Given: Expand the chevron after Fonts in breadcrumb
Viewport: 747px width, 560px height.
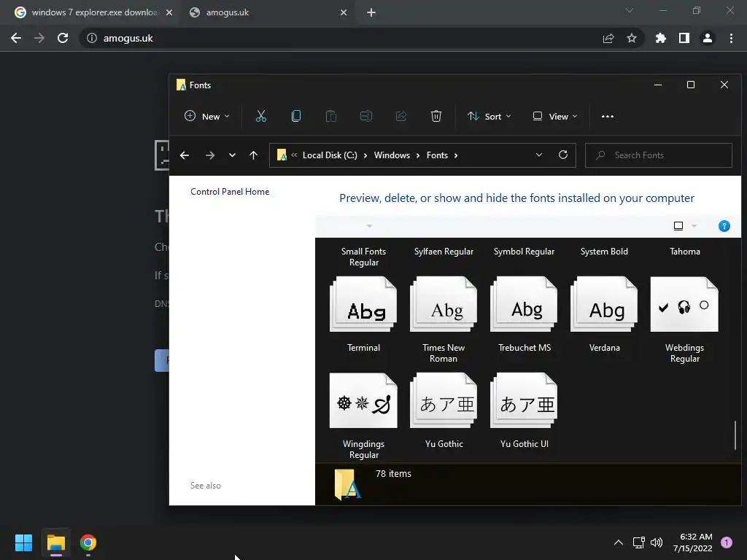Looking at the screenshot, I should click(x=456, y=155).
